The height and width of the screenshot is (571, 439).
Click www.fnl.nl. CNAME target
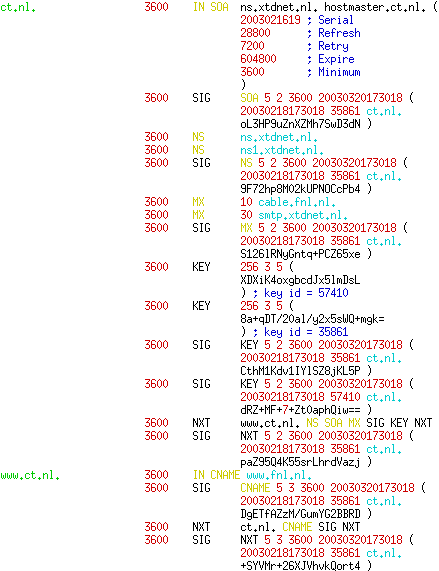pyautogui.click(x=279, y=475)
